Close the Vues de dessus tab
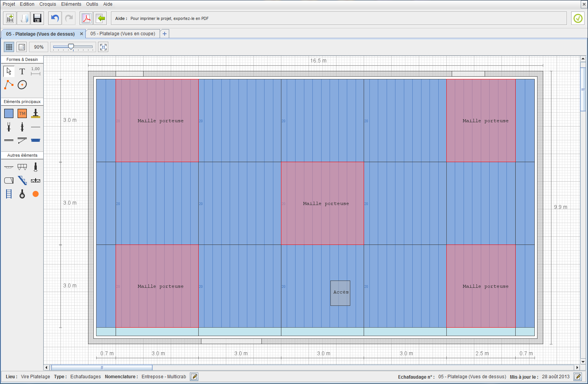This screenshot has height=384, width=588. coord(82,34)
